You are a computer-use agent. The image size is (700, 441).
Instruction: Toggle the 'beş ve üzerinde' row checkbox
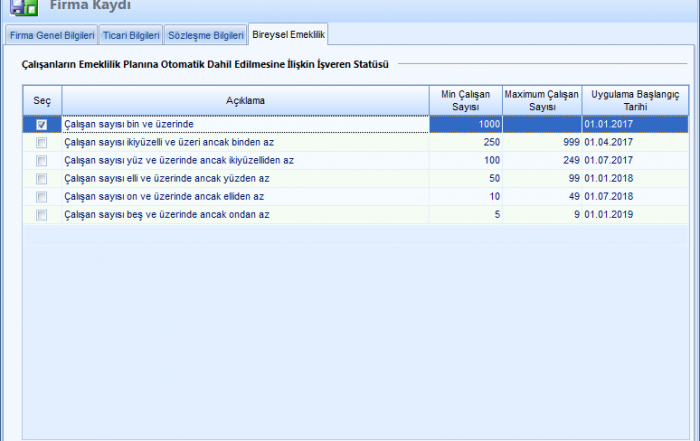click(41, 215)
